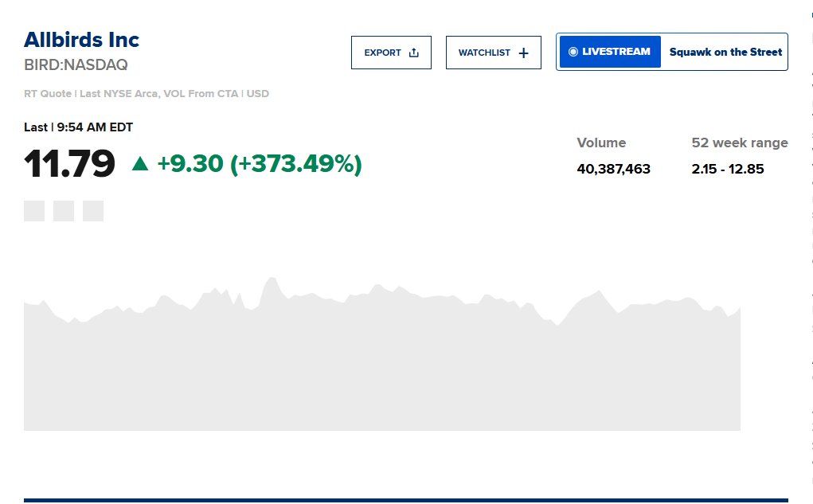Click the last price 11.79
This screenshot has width=813, height=504.
pos(69,164)
